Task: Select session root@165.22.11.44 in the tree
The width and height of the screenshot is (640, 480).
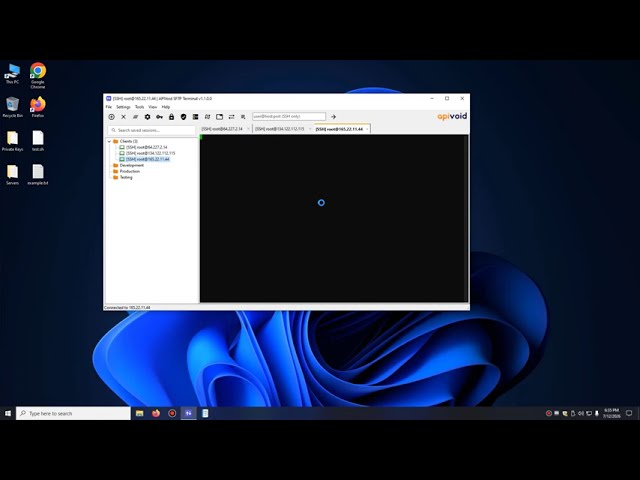Action: (148, 159)
